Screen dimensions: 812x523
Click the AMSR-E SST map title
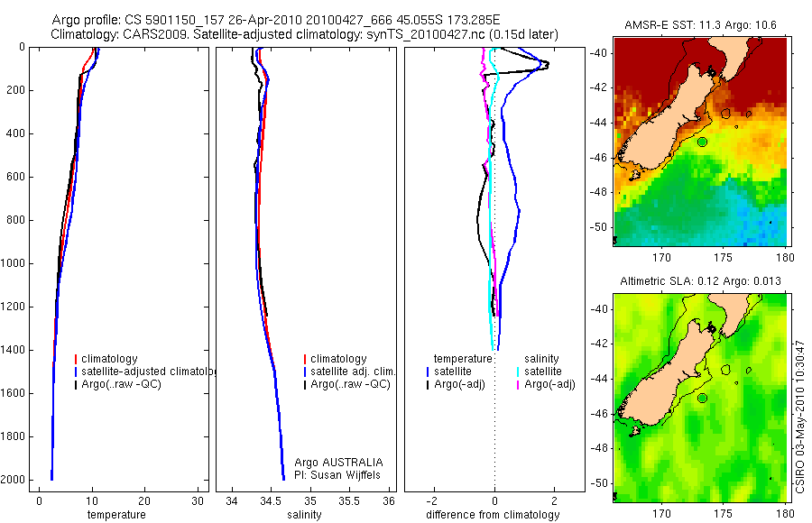click(x=700, y=25)
